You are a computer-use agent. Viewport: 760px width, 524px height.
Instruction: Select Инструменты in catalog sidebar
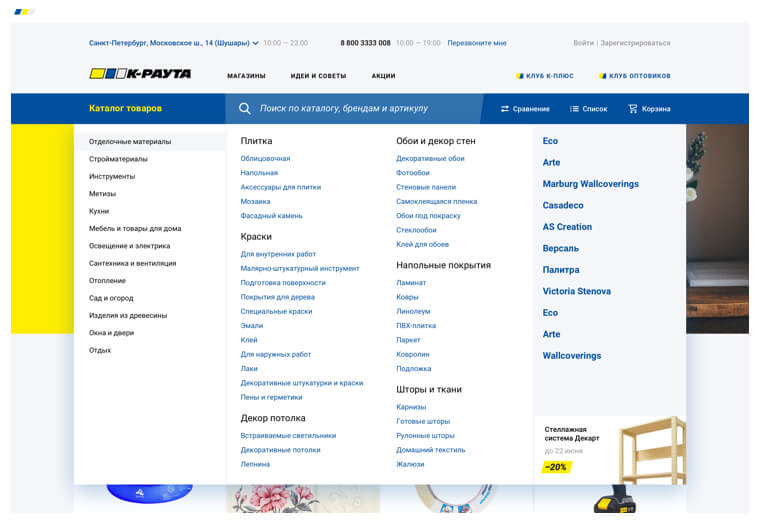(112, 176)
